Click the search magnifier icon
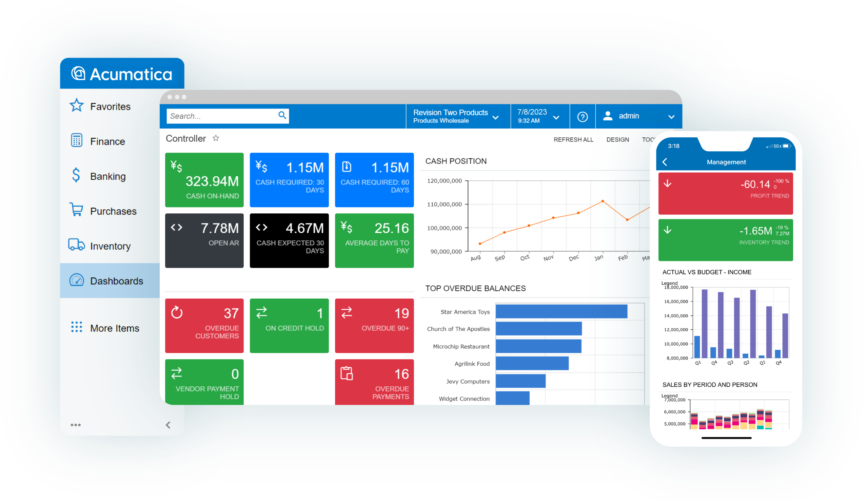This screenshot has height=502, width=868. (282, 115)
